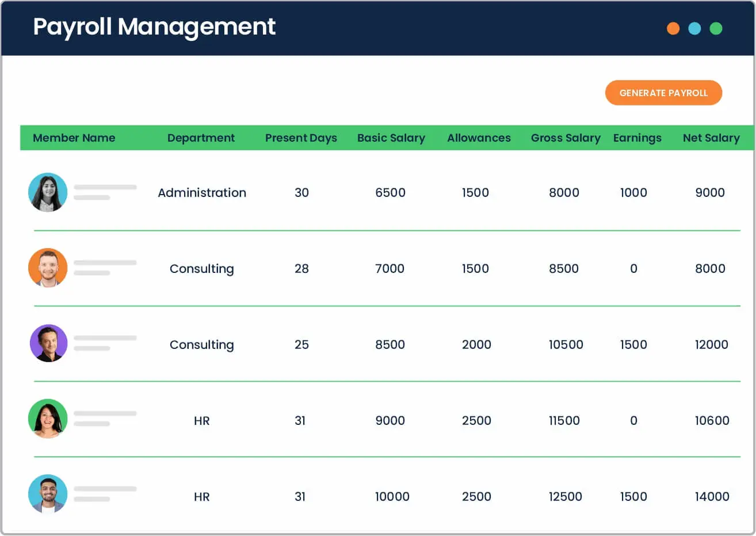756x536 pixels.
Task: Click HR department in the 10600 row
Action: click(202, 421)
